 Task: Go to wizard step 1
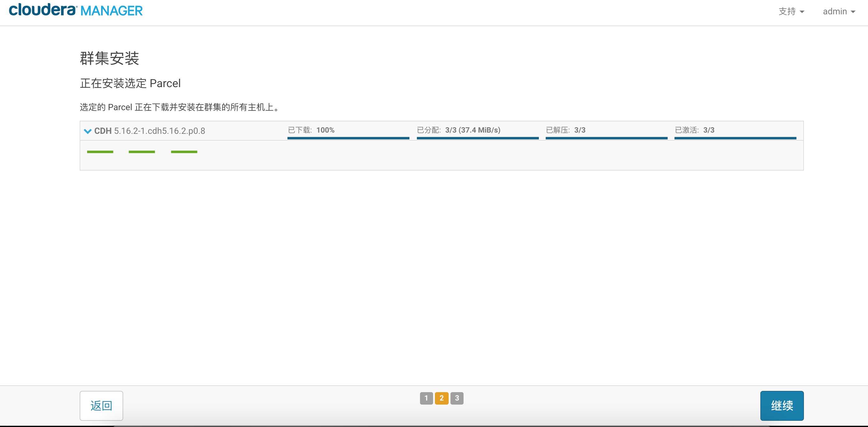click(426, 398)
